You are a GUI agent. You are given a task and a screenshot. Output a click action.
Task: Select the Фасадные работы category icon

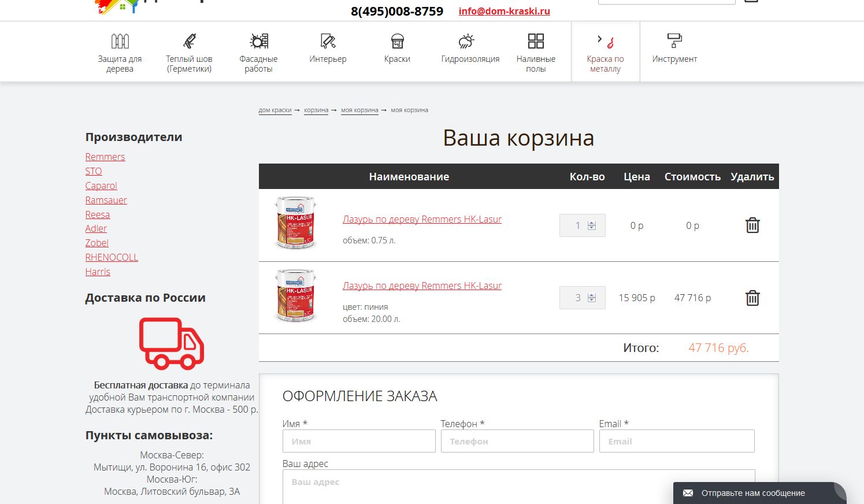coord(258,41)
